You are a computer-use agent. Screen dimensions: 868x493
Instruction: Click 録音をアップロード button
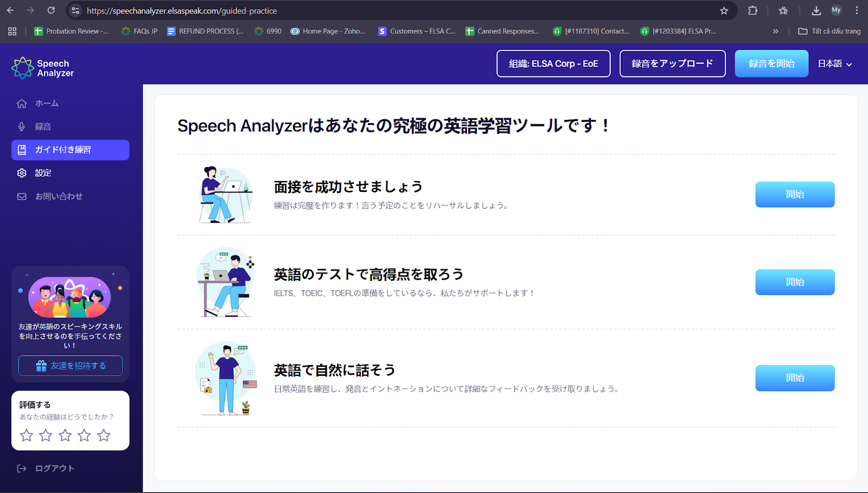click(672, 63)
